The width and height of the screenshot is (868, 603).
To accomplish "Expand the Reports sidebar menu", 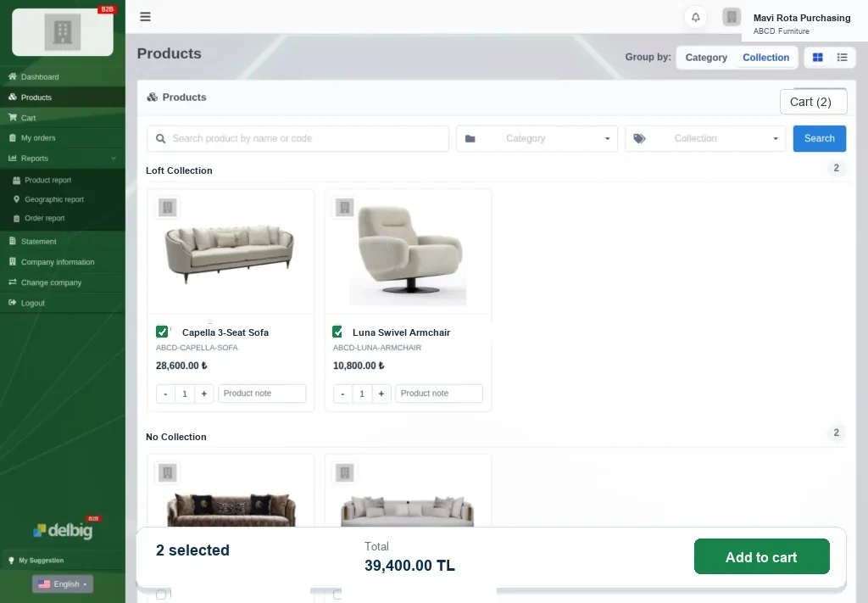I will tap(63, 159).
